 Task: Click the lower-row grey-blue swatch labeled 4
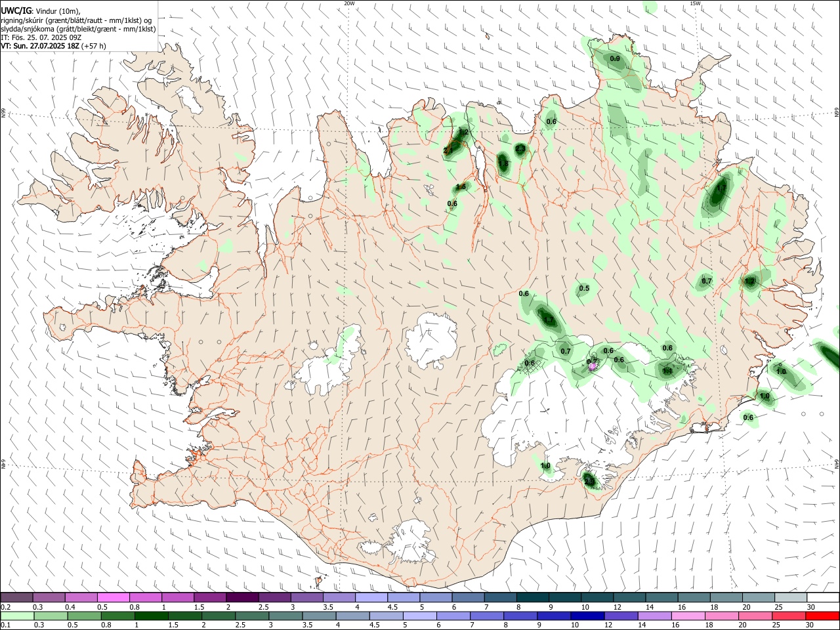point(352,616)
